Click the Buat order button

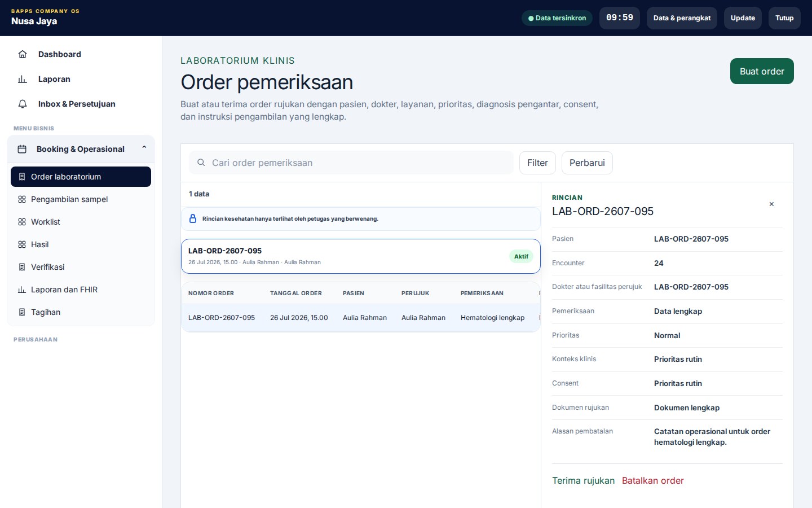tap(762, 71)
